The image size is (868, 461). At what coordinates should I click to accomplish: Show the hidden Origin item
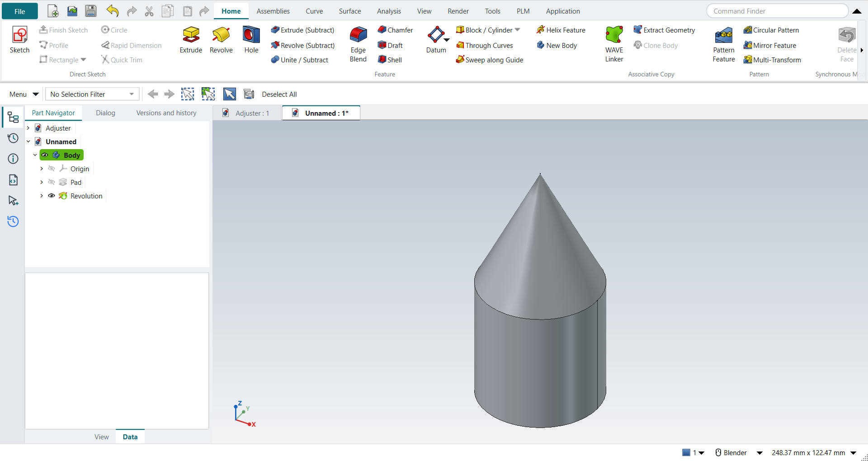52,169
